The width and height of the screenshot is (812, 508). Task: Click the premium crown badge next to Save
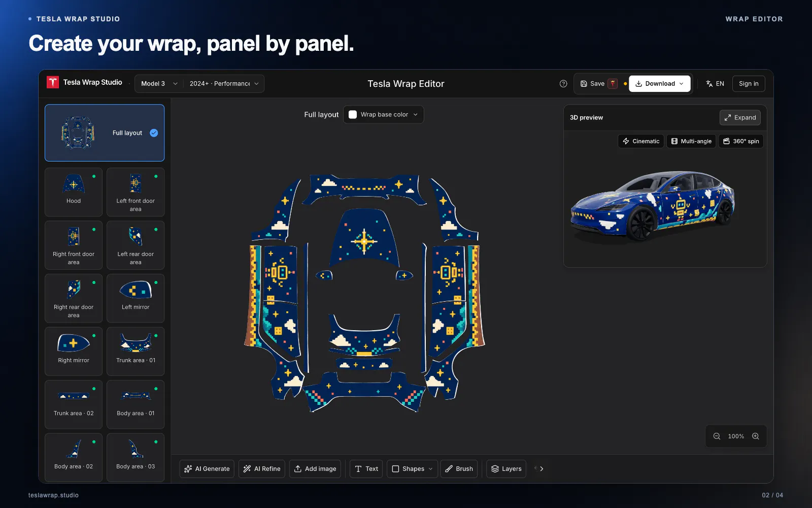[613, 84]
